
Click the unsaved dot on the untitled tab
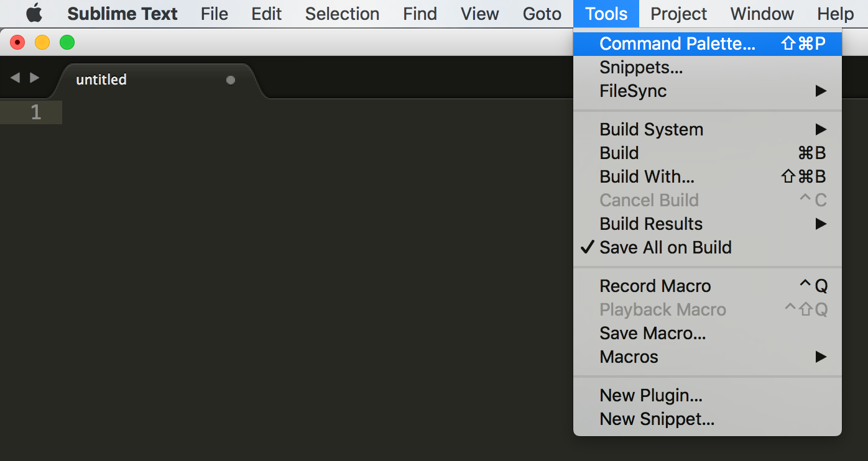(231, 80)
